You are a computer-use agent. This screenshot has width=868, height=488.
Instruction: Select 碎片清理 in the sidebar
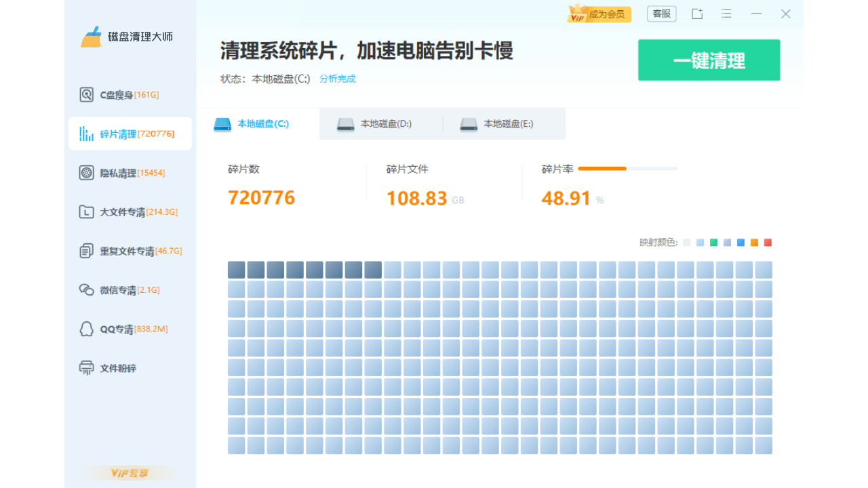tap(130, 134)
